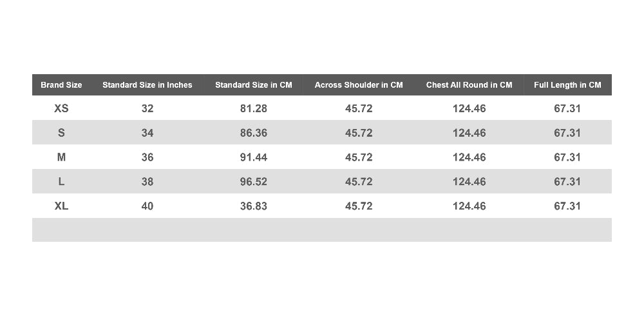The height and width of the screenshot is (316, 644).
Task: Click the Standard Size in CM header
Action: 253,85
